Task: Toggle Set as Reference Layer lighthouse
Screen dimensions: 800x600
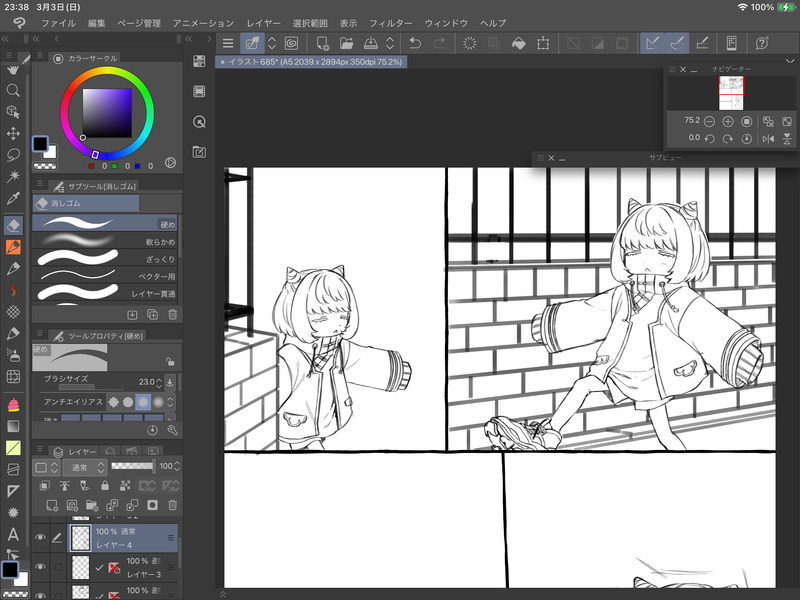Action: pyautogui.click(x=65, y=485)
